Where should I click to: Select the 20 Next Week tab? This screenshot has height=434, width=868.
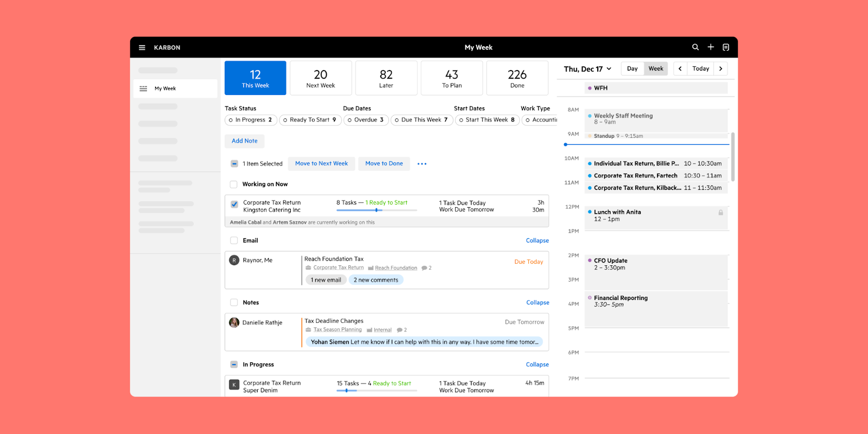coord(321,78)
